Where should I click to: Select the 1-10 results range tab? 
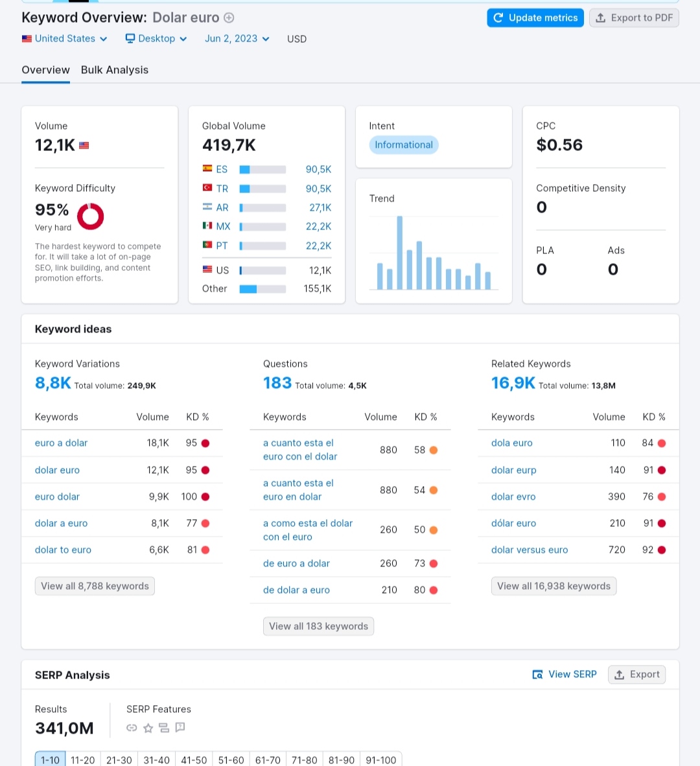(x=50, y=760)
